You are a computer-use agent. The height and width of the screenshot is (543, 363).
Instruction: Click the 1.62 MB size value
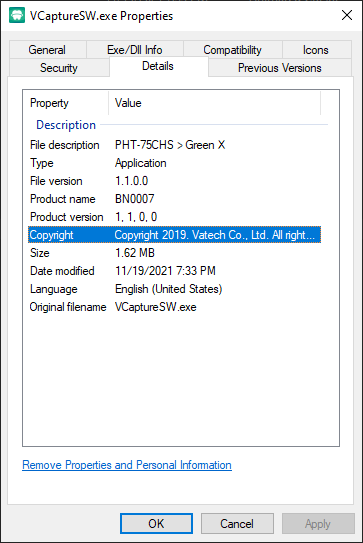(x=135, y=253)
